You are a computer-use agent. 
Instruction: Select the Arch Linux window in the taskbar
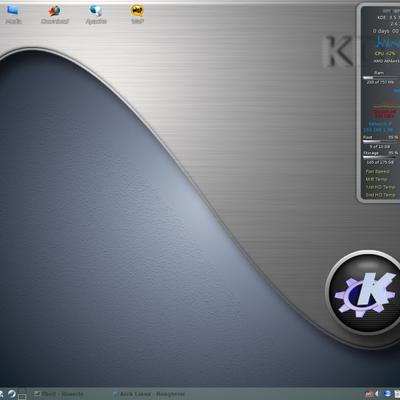[x=149, y=394]
